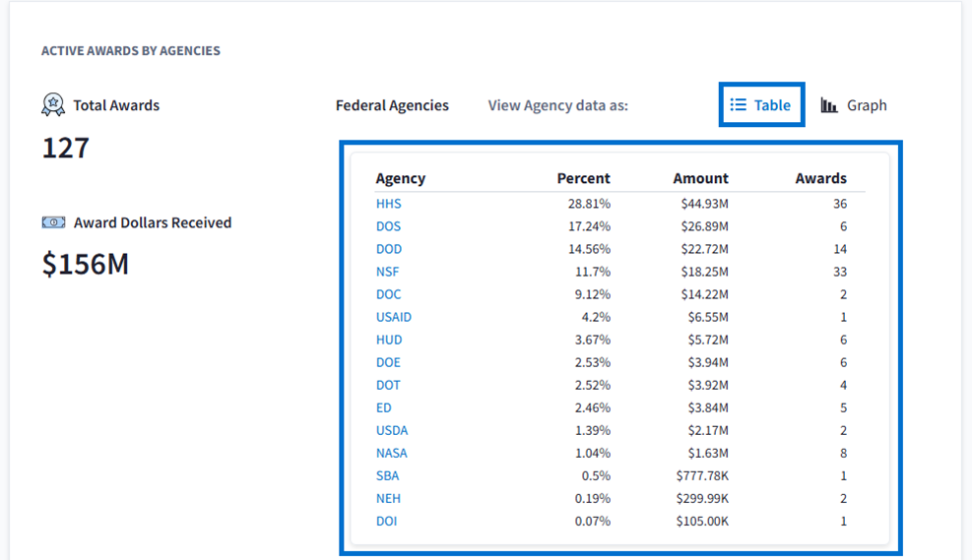The height and width of the screenshot is (560, 972).
Task: Click the Award Dollars Received money icon
Action: (53, 222)
